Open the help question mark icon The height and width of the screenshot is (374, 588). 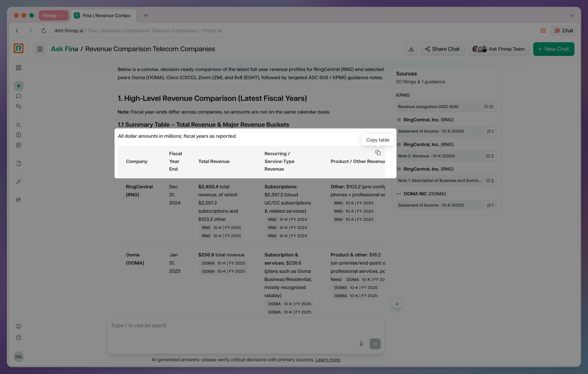(x=19, y=338)
